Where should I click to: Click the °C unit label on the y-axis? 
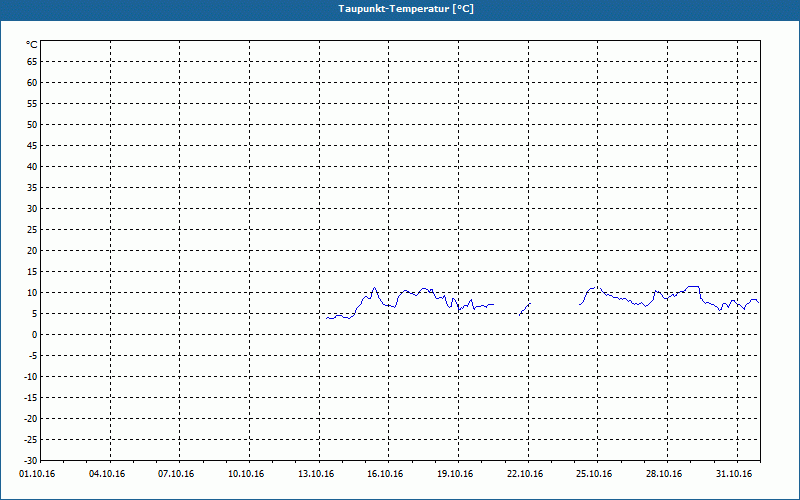32,45
